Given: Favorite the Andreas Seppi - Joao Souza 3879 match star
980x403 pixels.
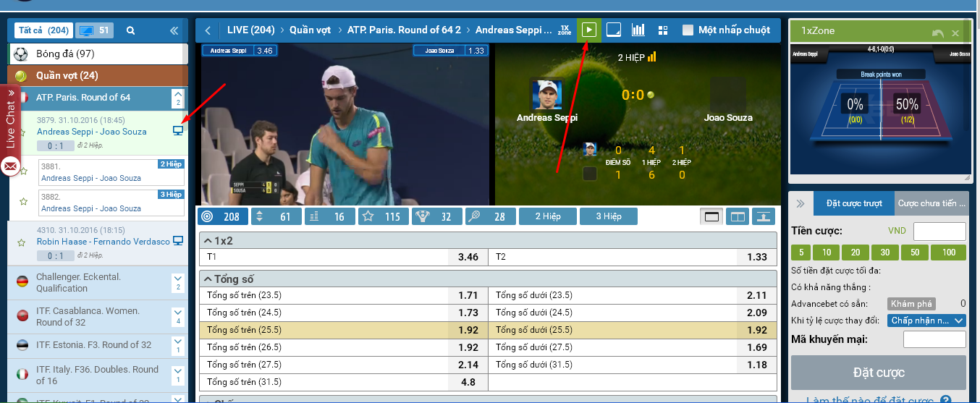Looking at the screenshot, I should [22, 132].
